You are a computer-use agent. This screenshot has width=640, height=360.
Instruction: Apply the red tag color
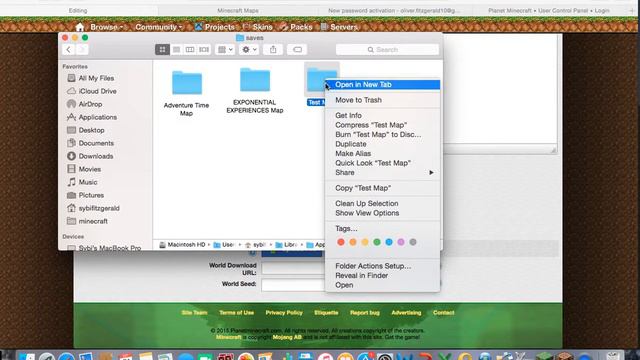point(341,242)
